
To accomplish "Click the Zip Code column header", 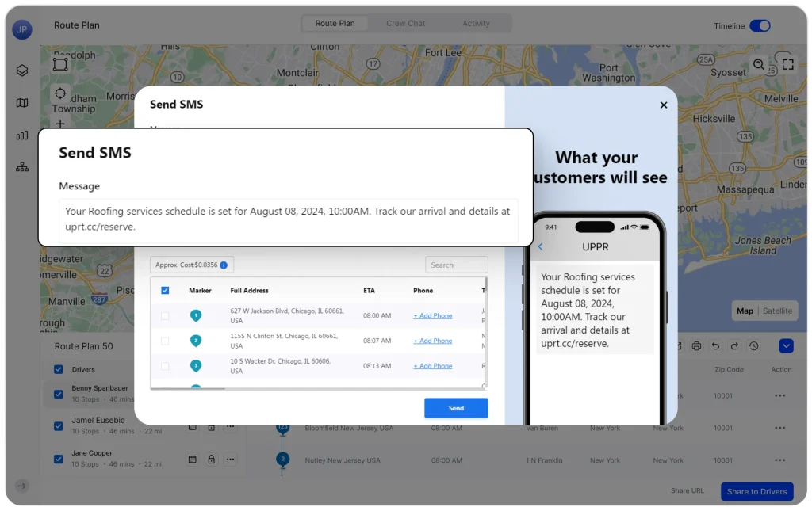I will pos(730,369).
